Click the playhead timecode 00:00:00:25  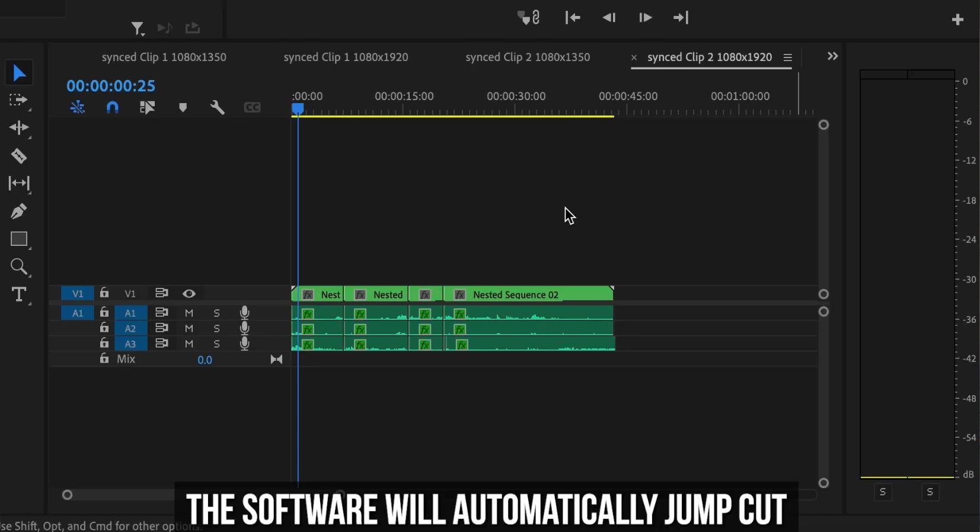point(111,86)
